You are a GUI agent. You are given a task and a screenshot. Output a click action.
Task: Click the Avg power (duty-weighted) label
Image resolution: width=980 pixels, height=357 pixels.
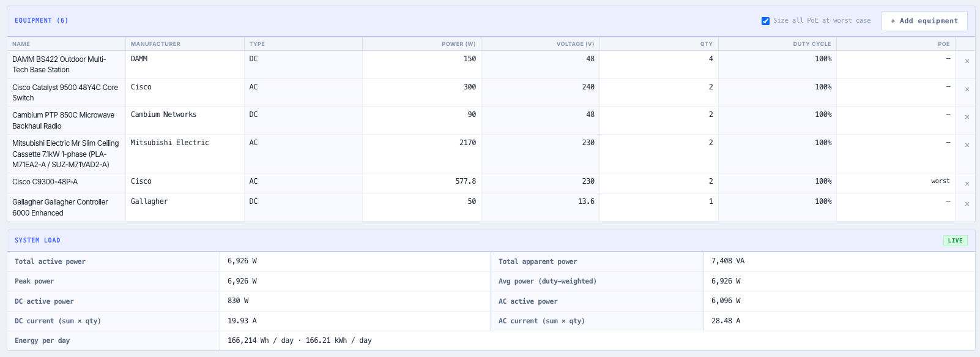point(548,281)
